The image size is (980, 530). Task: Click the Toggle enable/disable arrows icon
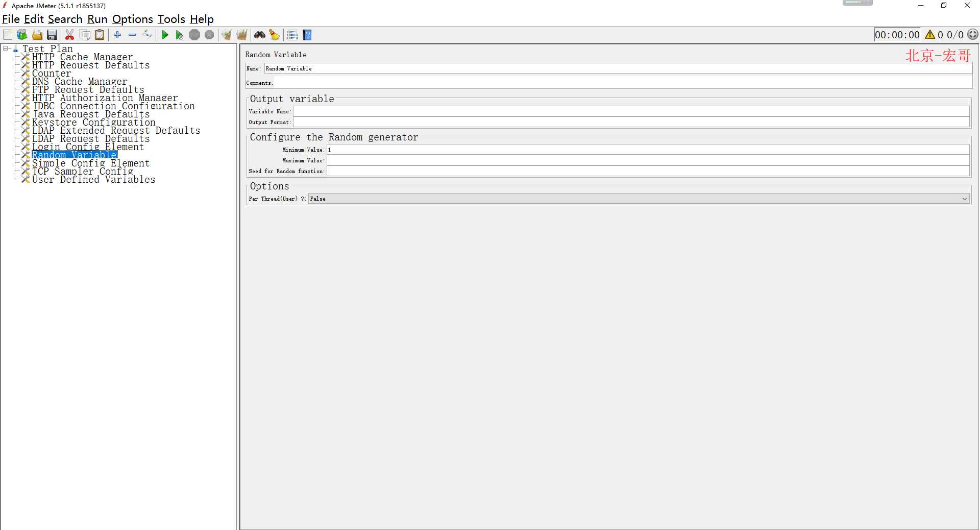click(147, 35)
